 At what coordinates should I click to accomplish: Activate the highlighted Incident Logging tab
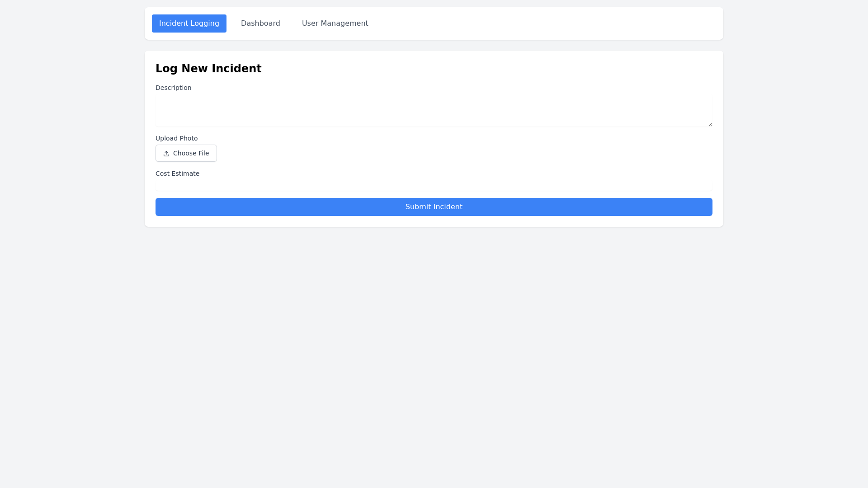point(189,23)
